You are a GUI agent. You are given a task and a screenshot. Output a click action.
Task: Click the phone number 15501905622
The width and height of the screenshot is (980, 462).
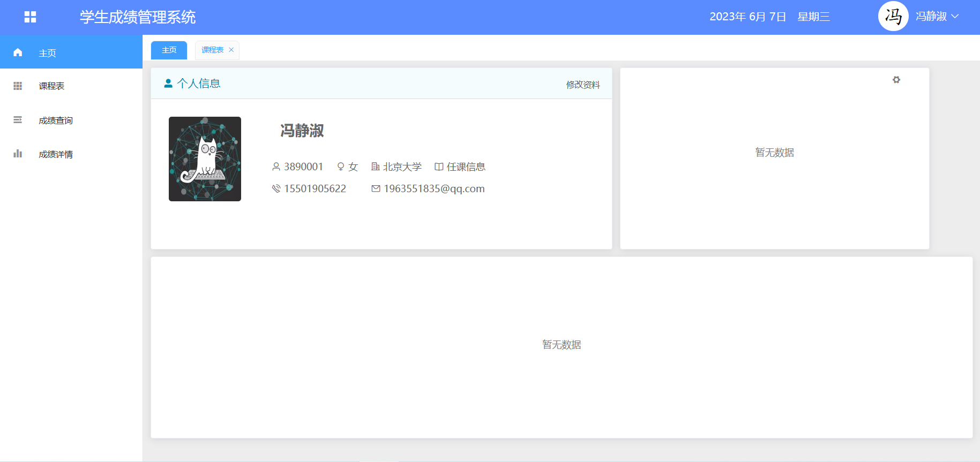(315, 188)
